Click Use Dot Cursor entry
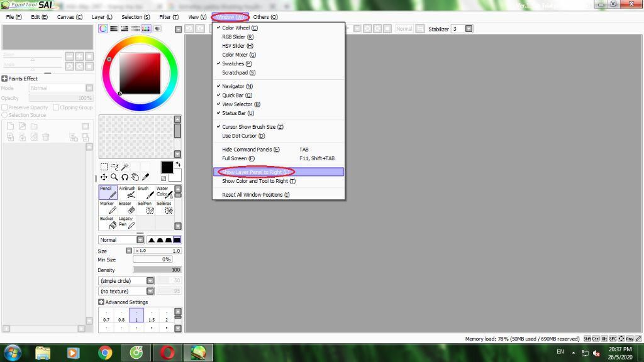Screen dimensions: 644x362 click(279, 136)
